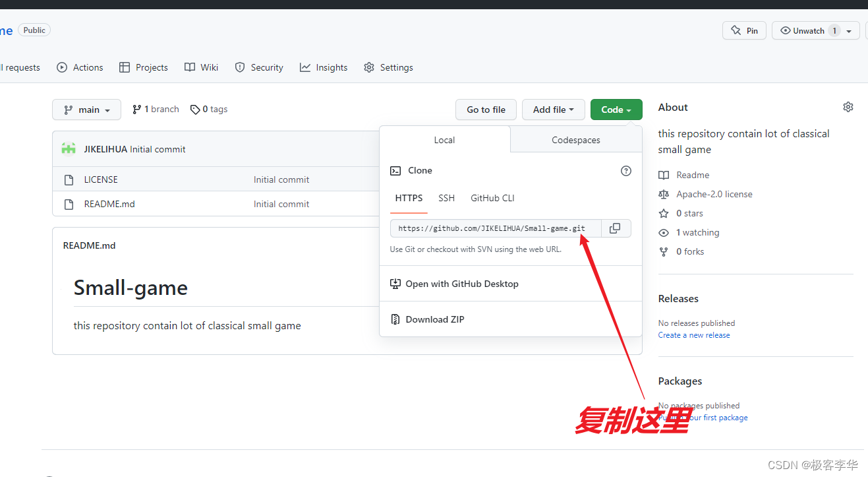This screenshot has height=477, width=868.
Task: Open the JIKELIHUA author link
Action: point(105,149)
